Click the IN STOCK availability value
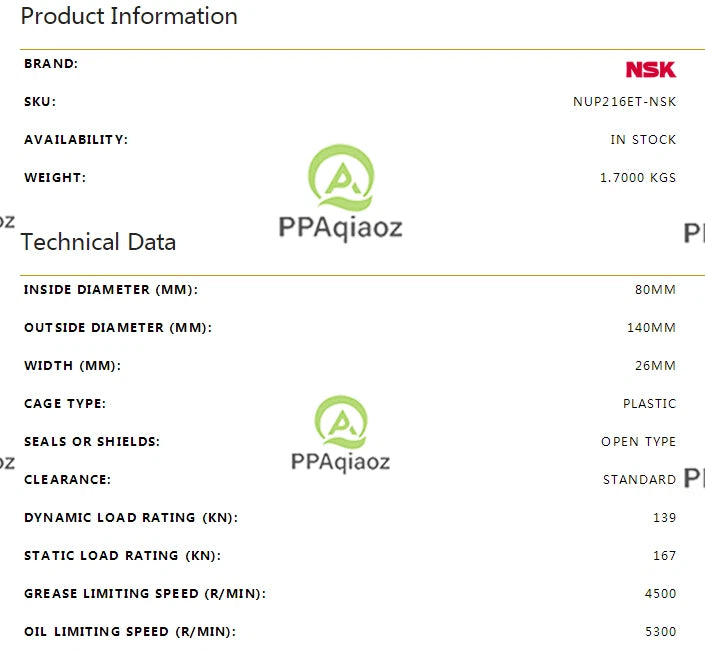 (x=643, y=140)
